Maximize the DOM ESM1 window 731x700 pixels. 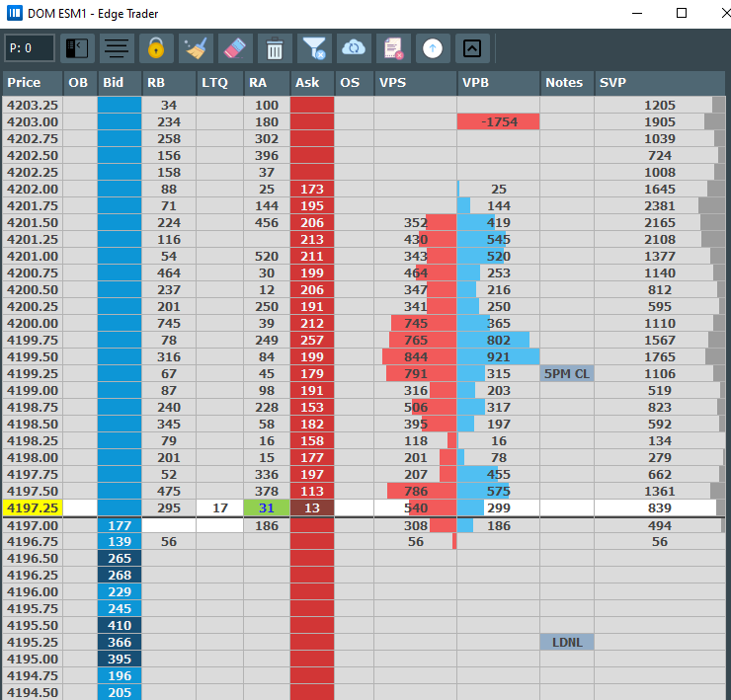pyautogui.click(x=682, y=13)
